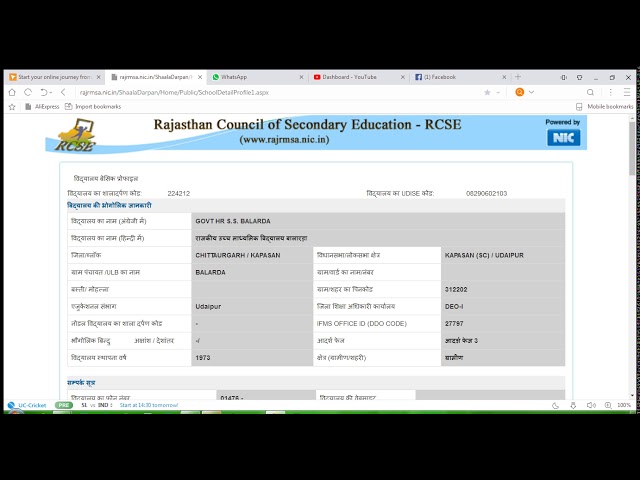Expand the search engine chevron dropdown
The width and height of the screenshot is (640, 480).
[x=531, y=92]
